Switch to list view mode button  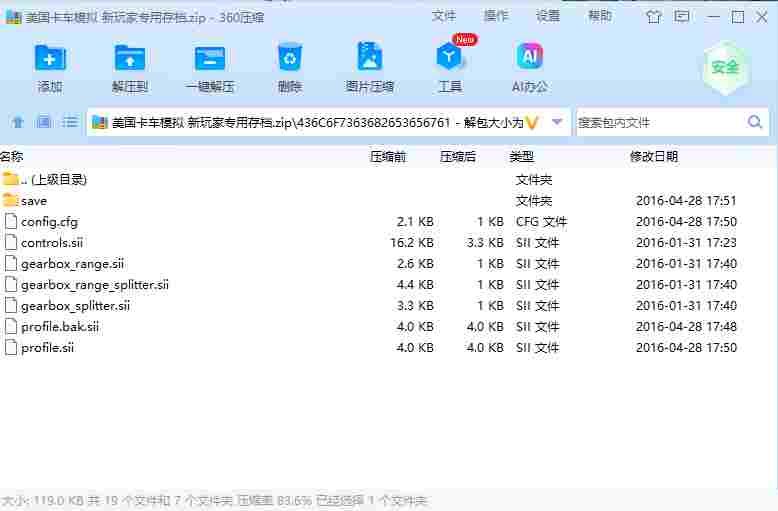pyautogui.click(x=70, y=122)
